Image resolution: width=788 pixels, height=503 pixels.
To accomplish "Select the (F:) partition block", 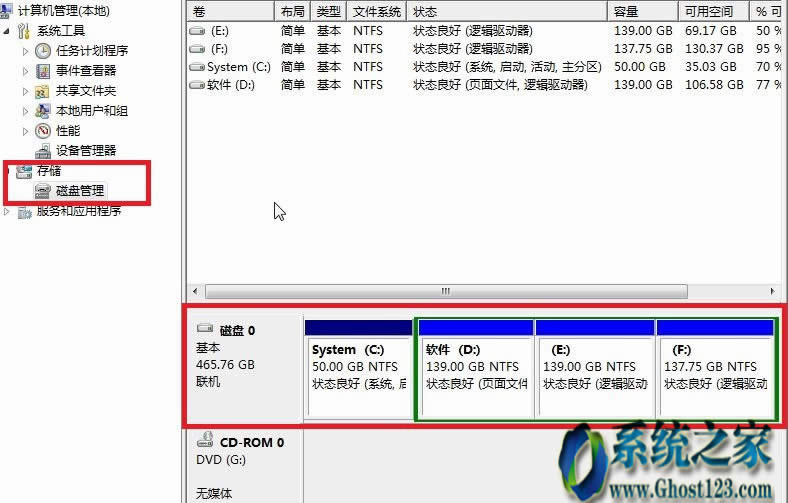I will pyautogui.click(x=715, y=368).
